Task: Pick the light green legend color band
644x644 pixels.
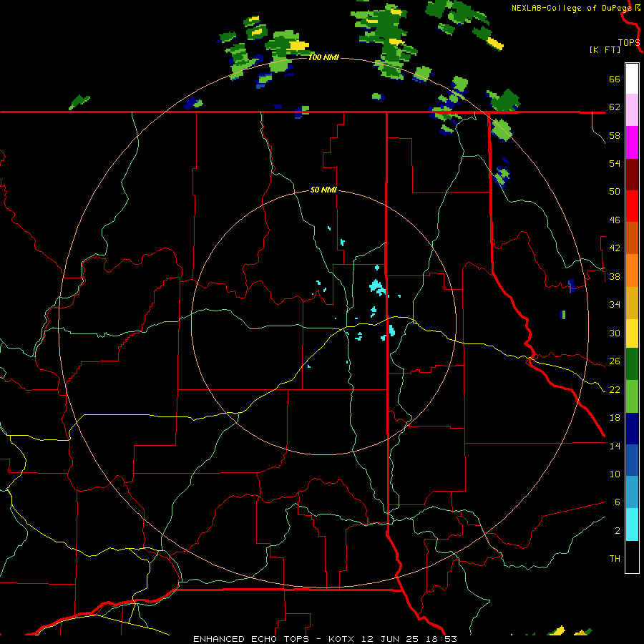Action: [x=632, y=396]
